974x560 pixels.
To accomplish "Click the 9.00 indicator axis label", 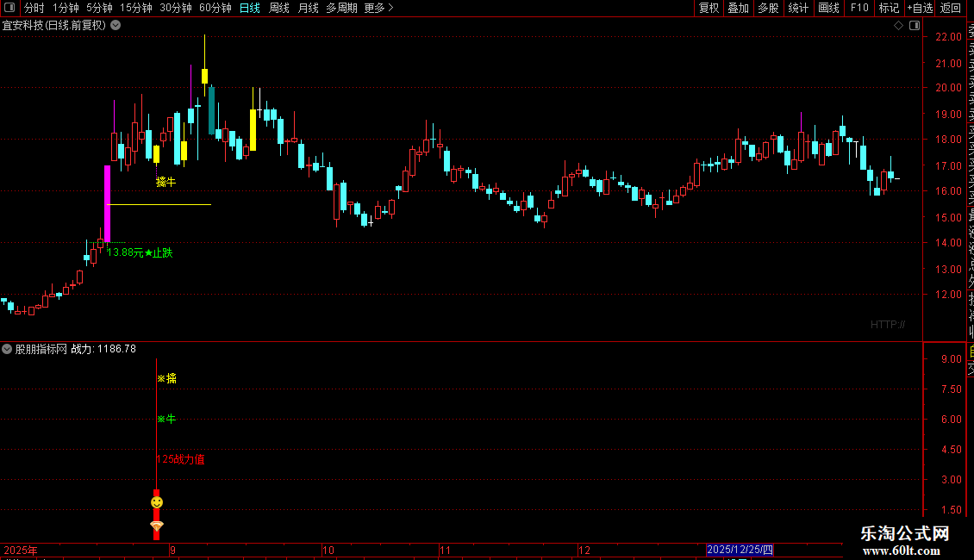I will [x=951, y=359].
